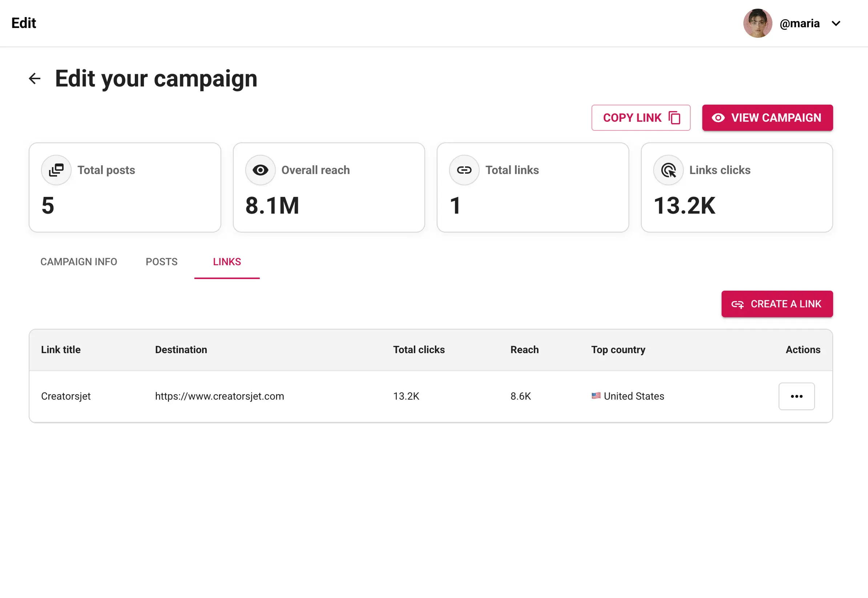Viewport: 868px width, 598px height.
Task: Open the creatorsjet.com destination link
Action: click(219, 396)
